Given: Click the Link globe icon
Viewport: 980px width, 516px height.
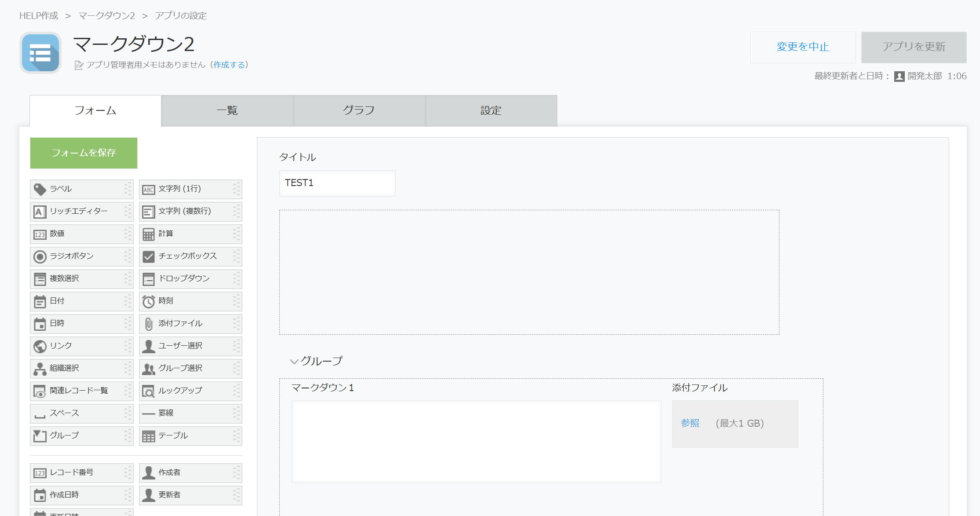Looking at the screenshot, I should pyautogui.click(x=40, y=347).
